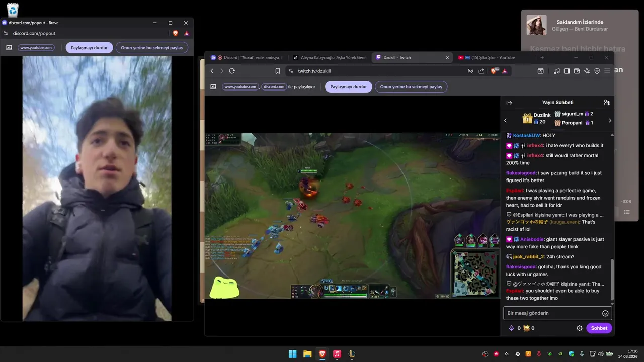Open Brave hamburger menu in Twitch window
This screenshot has width=644, height=362.
pyautogui.click(x=607, y=71)
